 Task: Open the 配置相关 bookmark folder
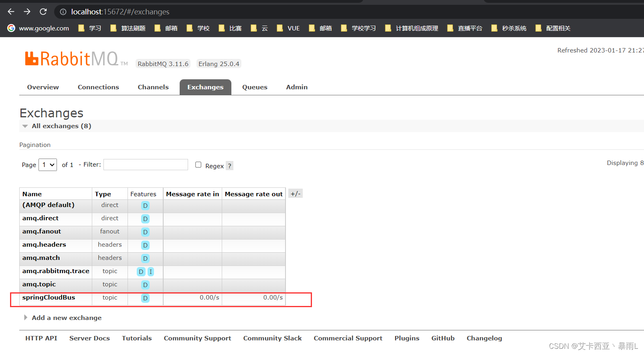tap(553, 28)
